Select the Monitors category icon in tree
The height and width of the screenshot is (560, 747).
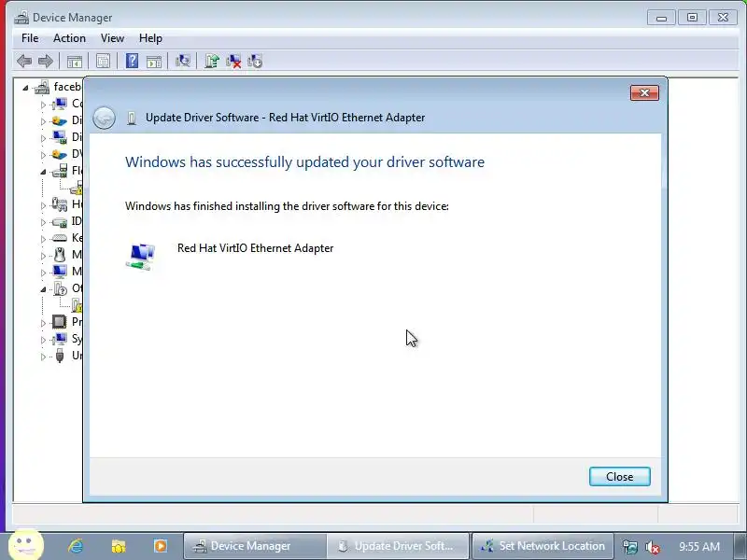tap(59, 272)
